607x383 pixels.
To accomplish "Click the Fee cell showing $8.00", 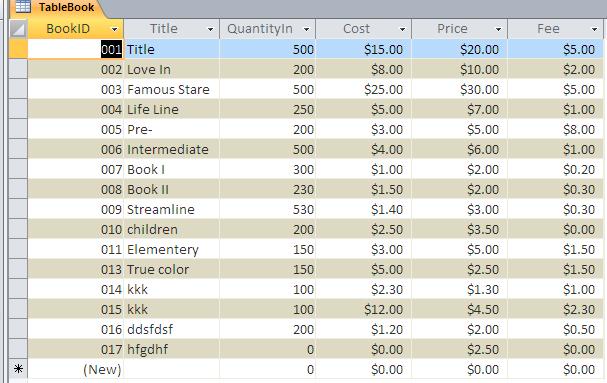I will pos(556,129).
